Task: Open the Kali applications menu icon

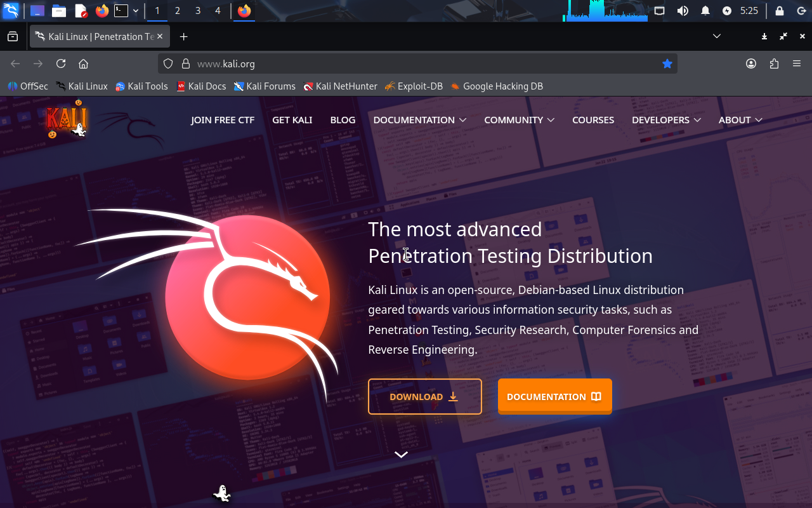Action: pos(10,11)
